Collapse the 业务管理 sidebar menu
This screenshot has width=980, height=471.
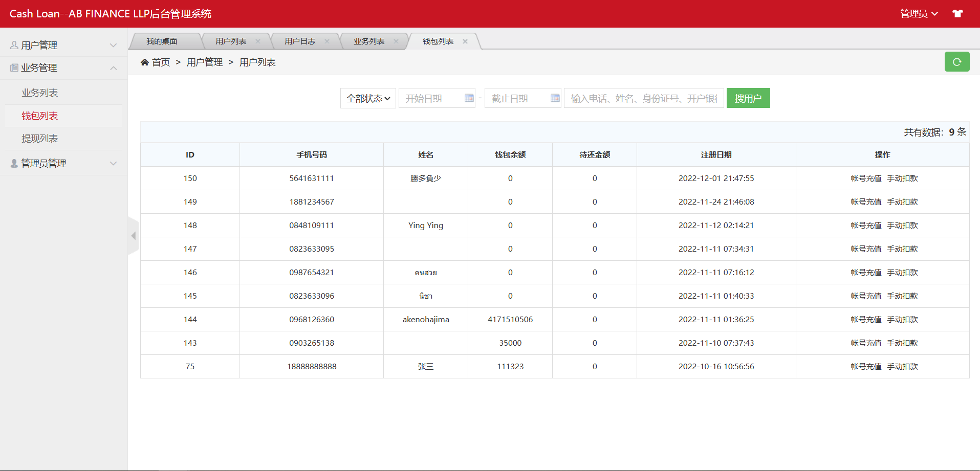tap(63, 68)
